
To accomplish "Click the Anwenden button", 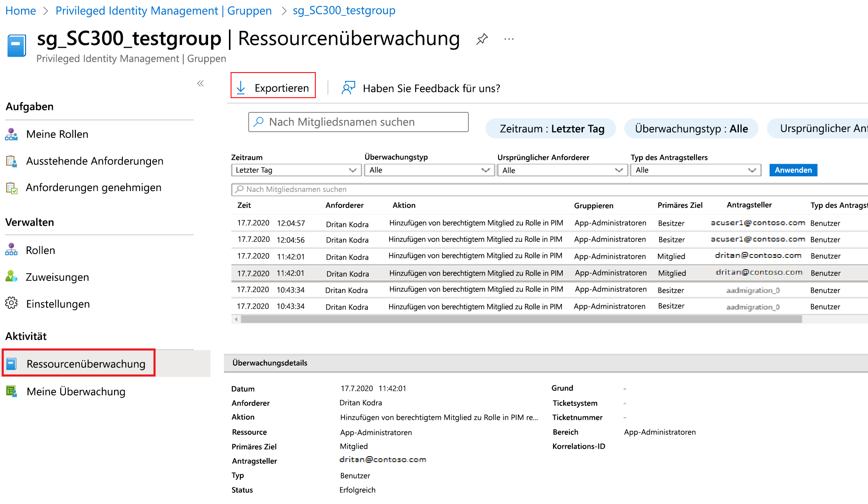I will coord(793,170).
